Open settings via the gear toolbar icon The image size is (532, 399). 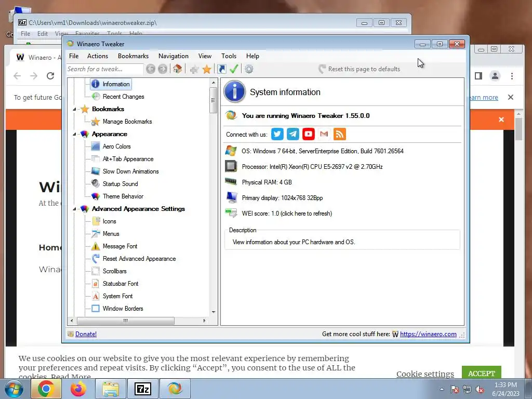[249, 69]
